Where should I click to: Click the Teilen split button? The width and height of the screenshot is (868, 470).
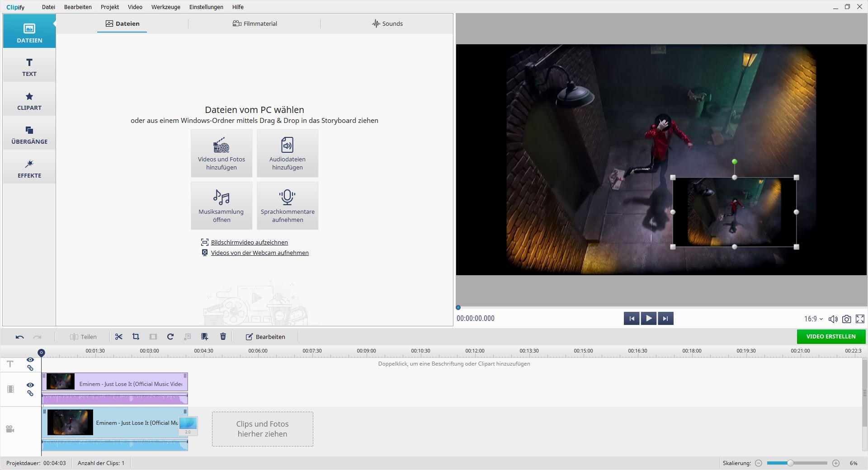[83, 337]
